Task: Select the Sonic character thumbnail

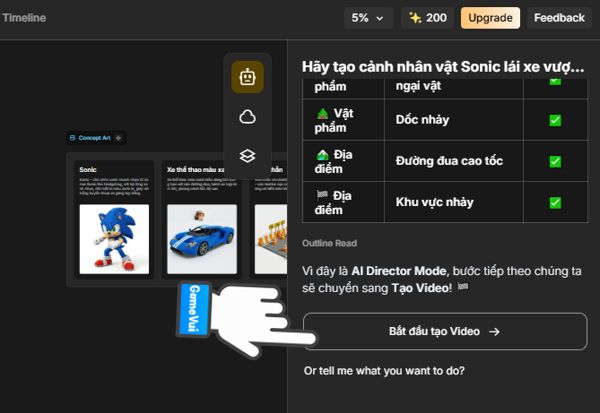Action: point(114,239)
